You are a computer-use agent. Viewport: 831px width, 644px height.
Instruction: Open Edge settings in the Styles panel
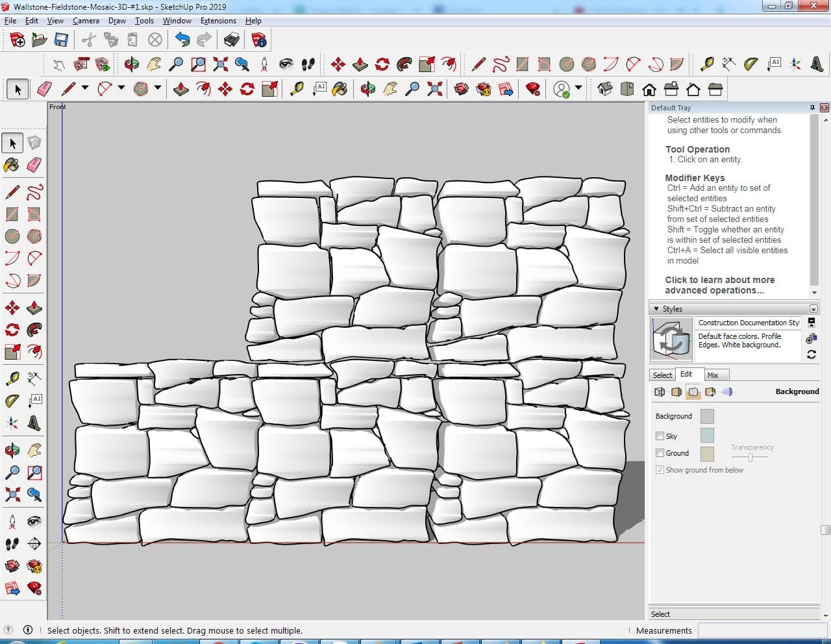pyautogui.click(x=660, y=391)
